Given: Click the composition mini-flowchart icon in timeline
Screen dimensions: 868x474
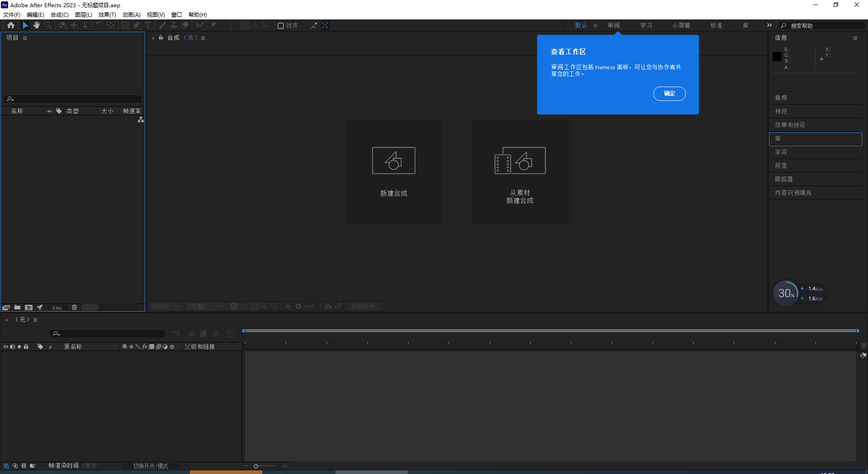Looking at the screenshot, I should [x=176, y=334].
